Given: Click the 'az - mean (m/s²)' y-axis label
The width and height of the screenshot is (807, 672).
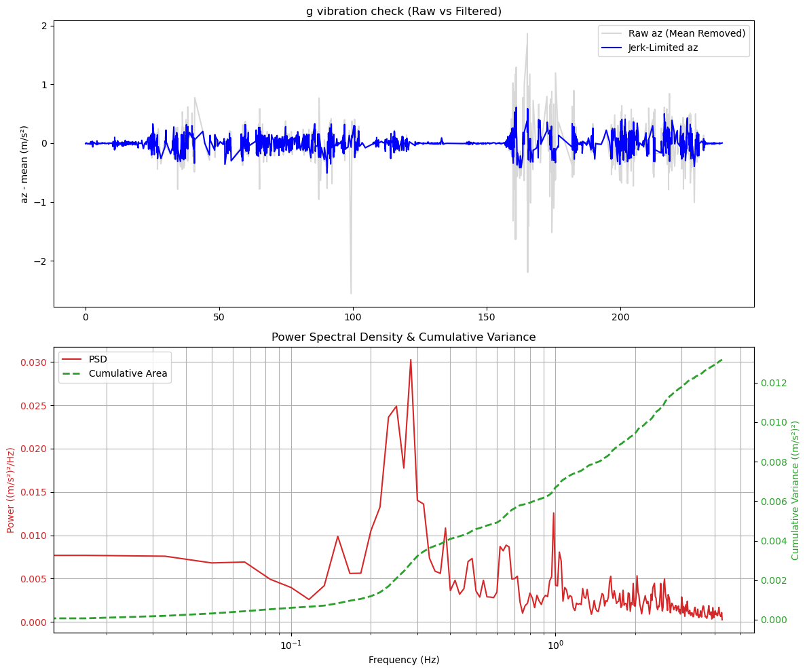Looking at the screenshot, I should 24,164.
